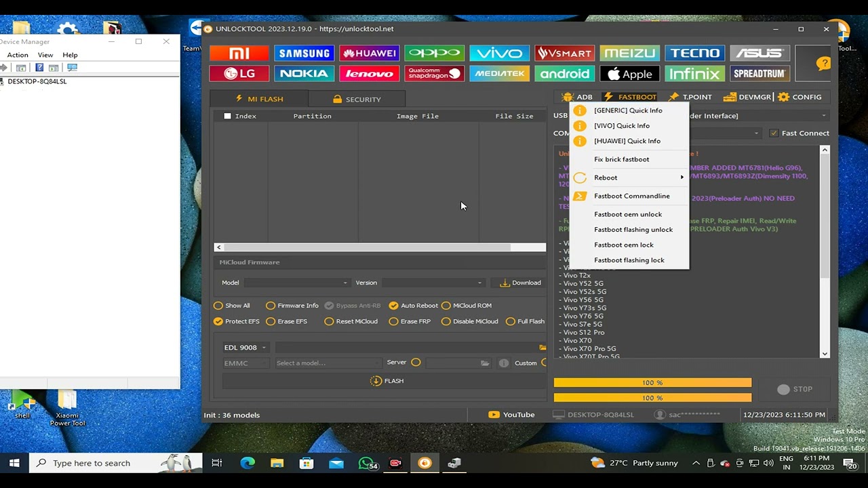Open Xiaomi Power Tool desktop shortcut
This screenshot has width=868, height=488.
(x=67, y=408)
